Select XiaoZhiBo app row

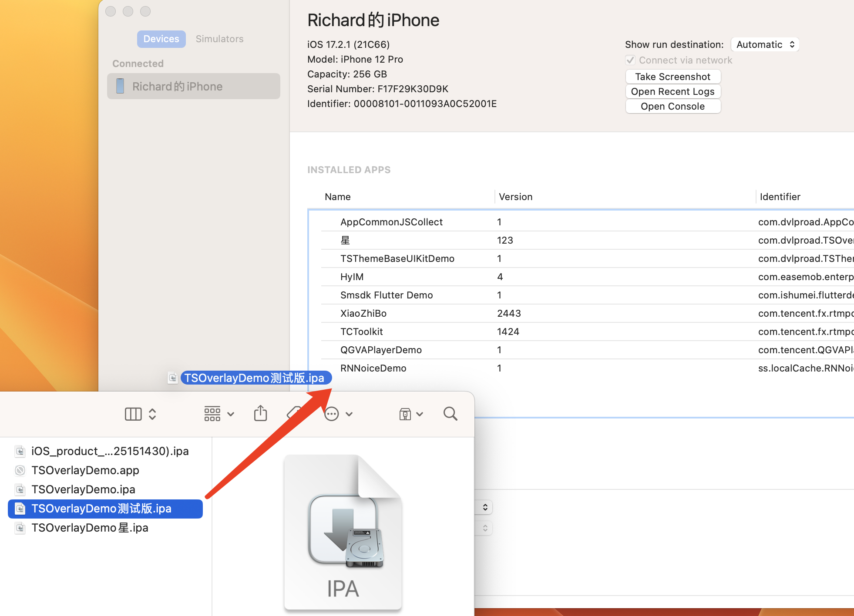coord(587,313)
